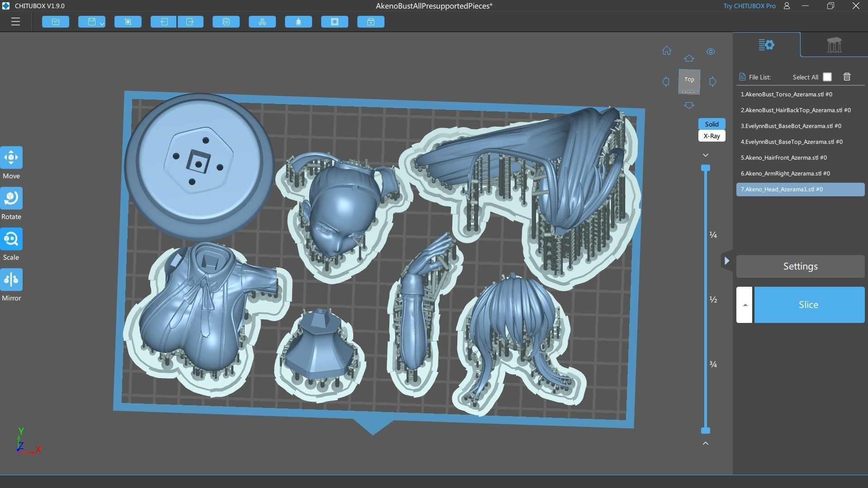Screen dimensions: 868x488
Task: Select 1.AkenoBust_Torso_Azerama.stl in file list
Action: pos(800,95)
